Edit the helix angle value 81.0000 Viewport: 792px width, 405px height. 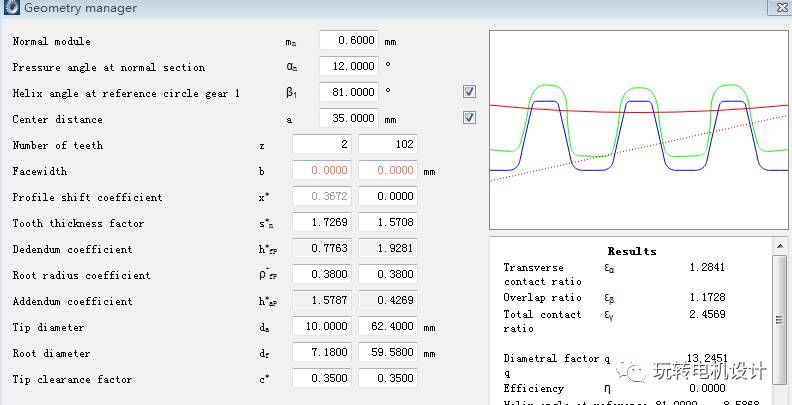point(349,92)
